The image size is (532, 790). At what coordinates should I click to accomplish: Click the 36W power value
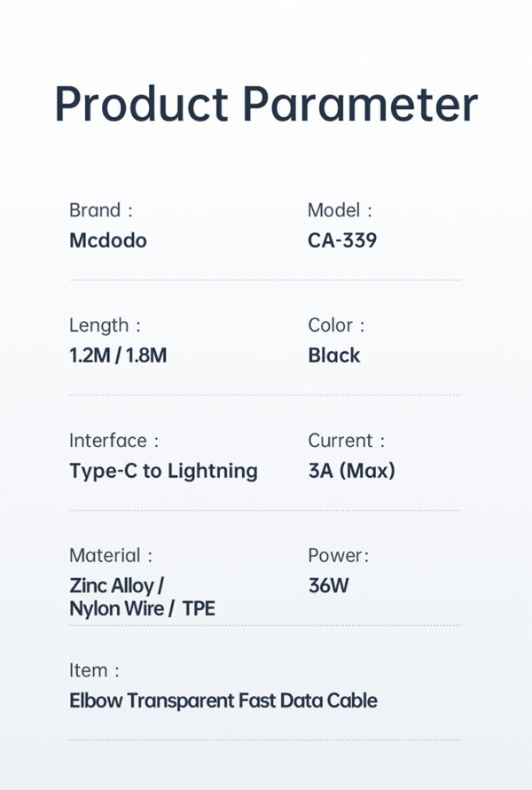point(328,585)
